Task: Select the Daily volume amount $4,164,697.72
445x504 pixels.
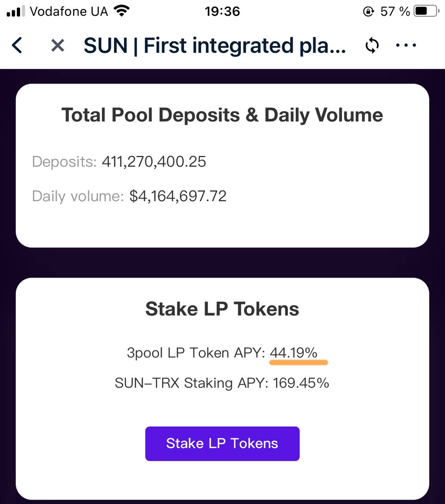Action: click(178, 196)
